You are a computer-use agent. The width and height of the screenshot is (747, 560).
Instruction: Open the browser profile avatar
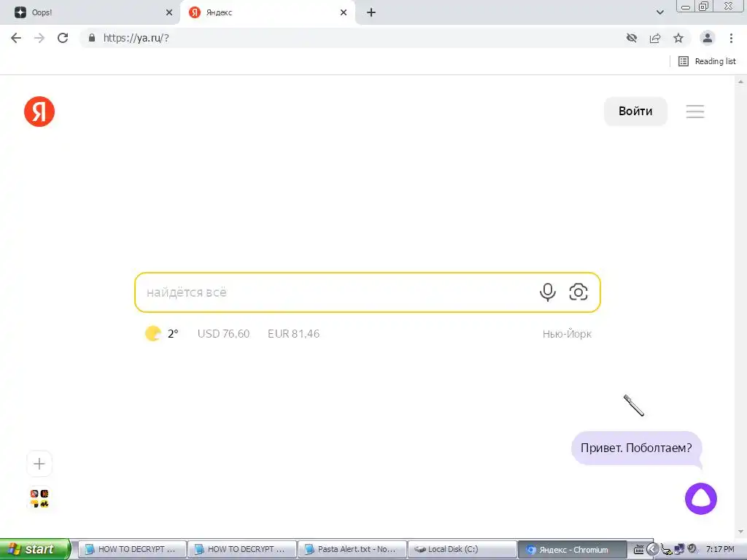tap(708, 38)
